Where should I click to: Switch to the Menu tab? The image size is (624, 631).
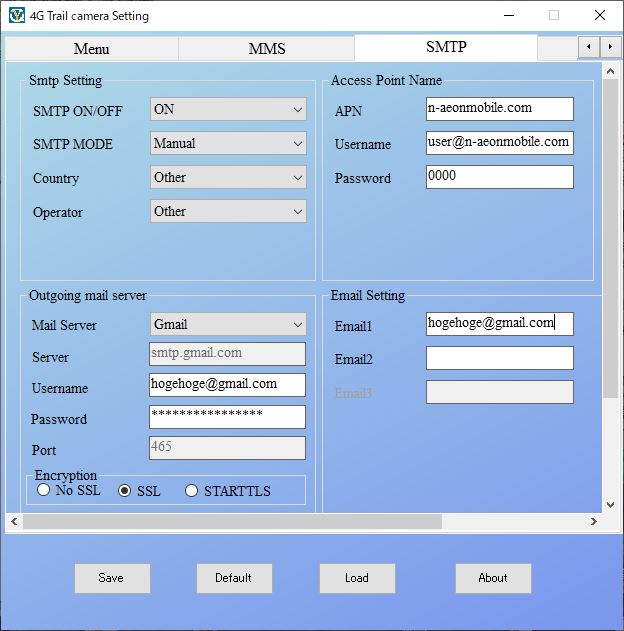coord(91,49)
